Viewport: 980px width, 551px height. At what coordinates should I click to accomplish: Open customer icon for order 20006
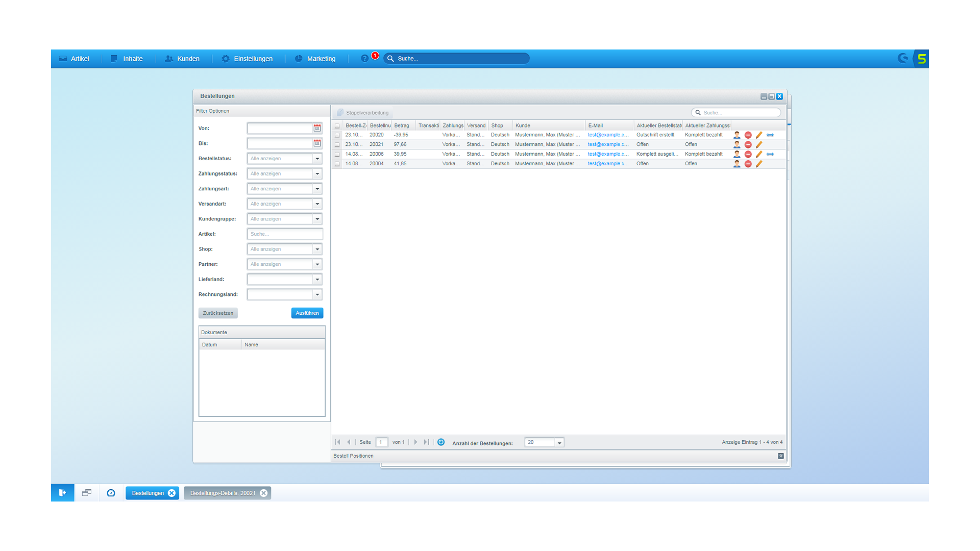tap(737, 154)
